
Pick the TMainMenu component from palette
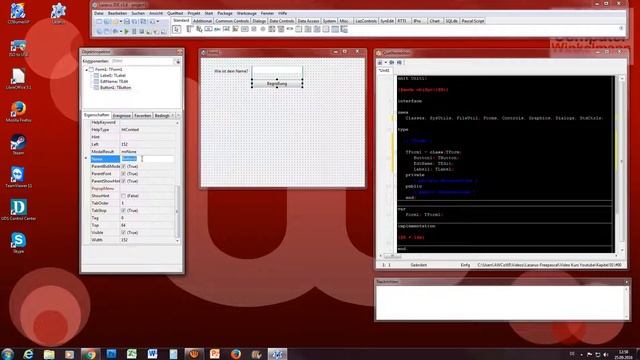190,29
